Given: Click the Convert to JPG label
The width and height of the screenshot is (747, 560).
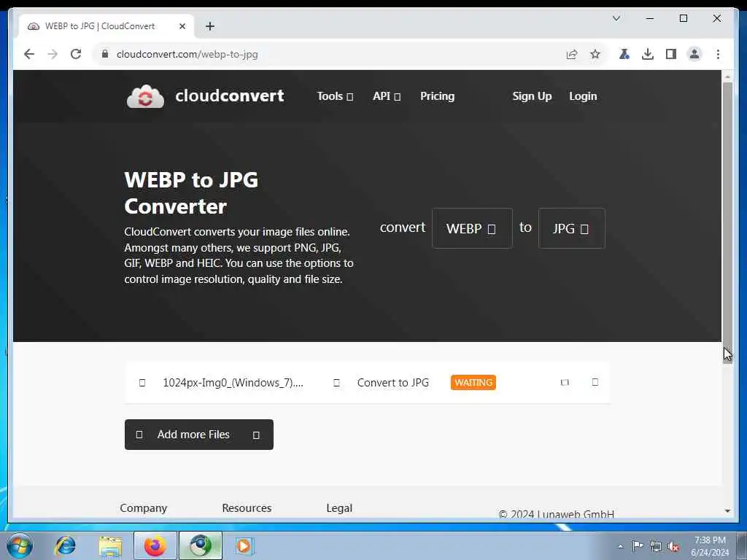Looking at the screenshot, I should 392,382.
